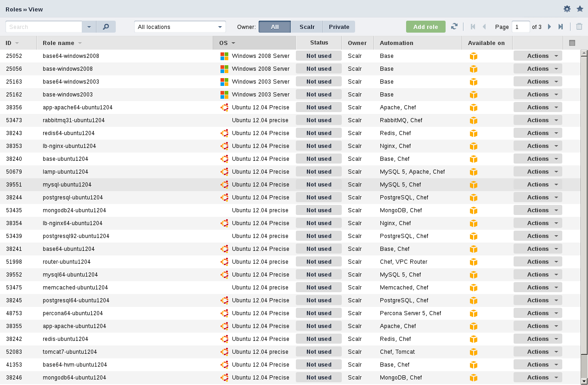Click the Automation column header
Image resolution: width=588 pixels, height=385 pixels.
[418, 43]
